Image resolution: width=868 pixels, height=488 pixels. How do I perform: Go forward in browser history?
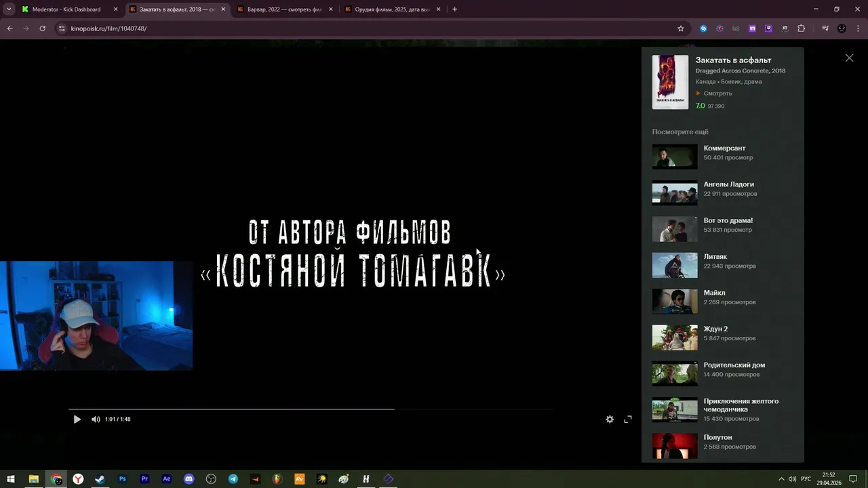click(26, 28)
